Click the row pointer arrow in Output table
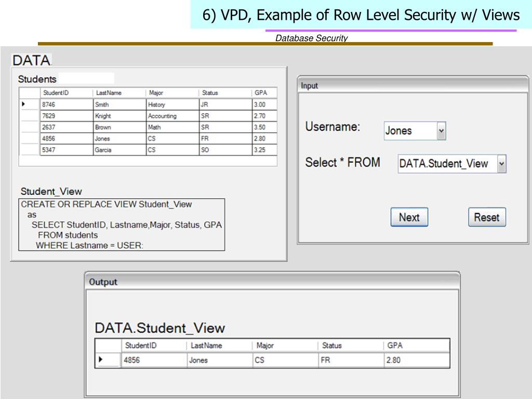The image size is (532, 399). 100,360
